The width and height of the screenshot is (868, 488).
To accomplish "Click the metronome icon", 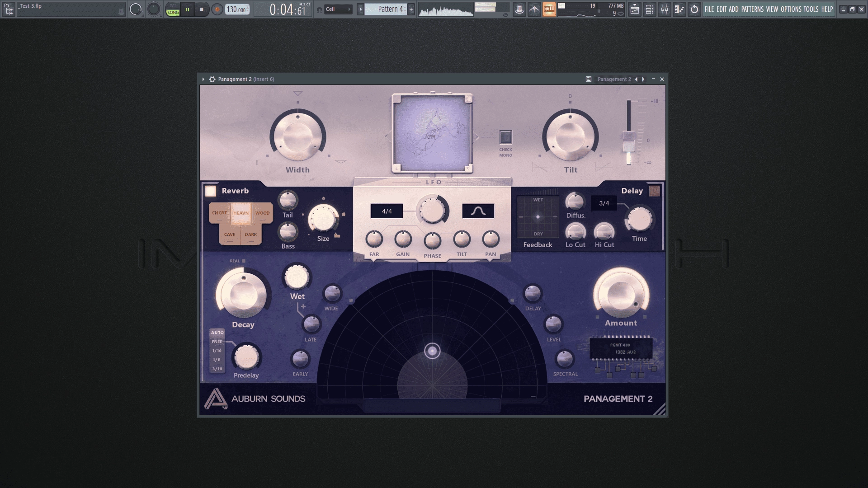I will (519, 9).
